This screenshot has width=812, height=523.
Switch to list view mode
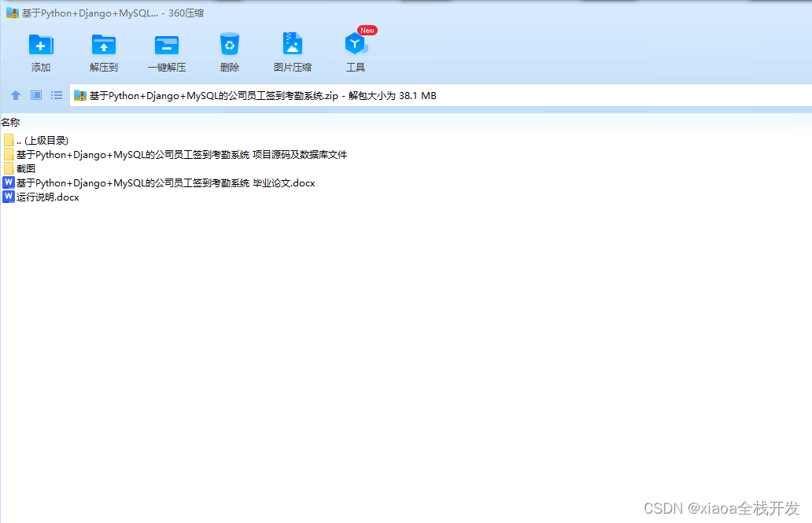(56, 95)
